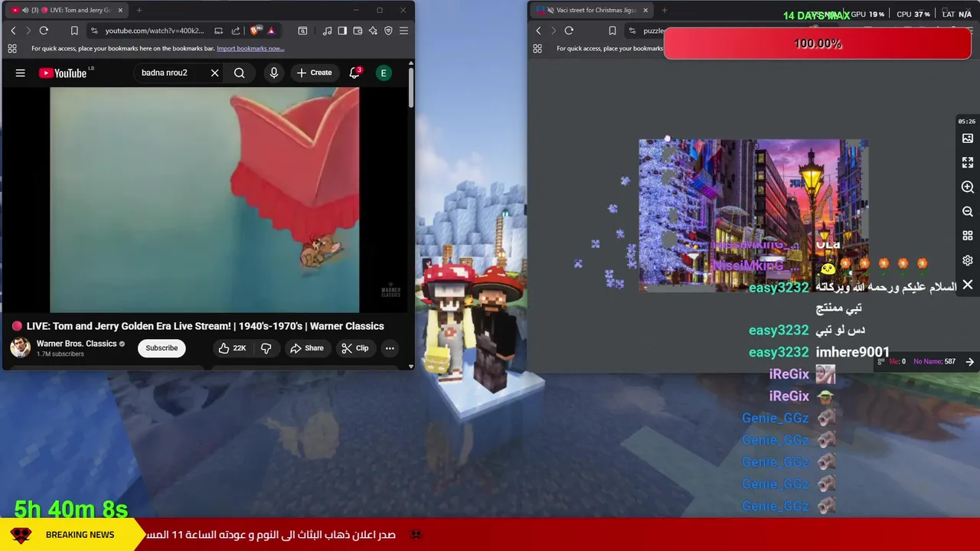Image resolution: width=980 pixels, height=551 pixels.
Task: Open the Warner Bros. Classics channel name
Action: [77, 344]
